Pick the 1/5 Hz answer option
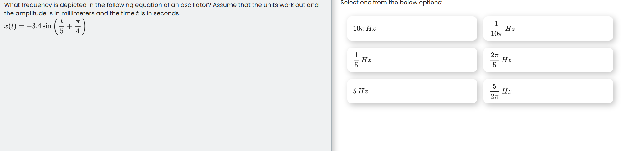 [x=412, y=60]
